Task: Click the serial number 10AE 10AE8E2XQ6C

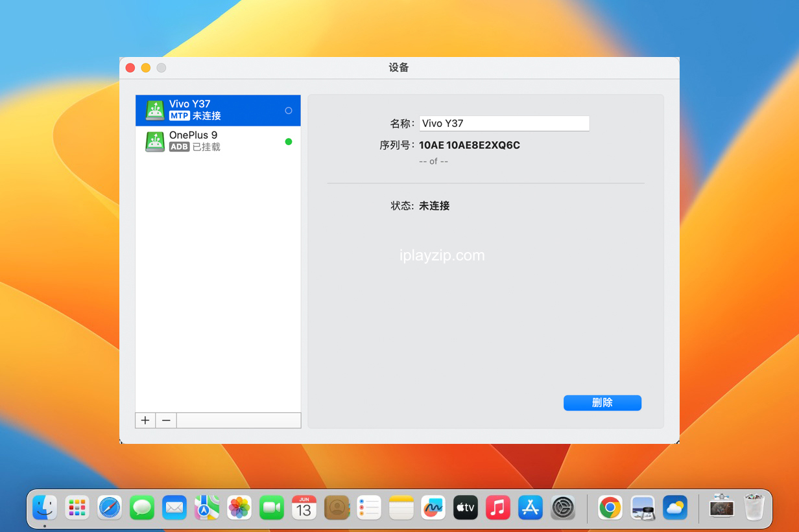Action: pos(470,145)
